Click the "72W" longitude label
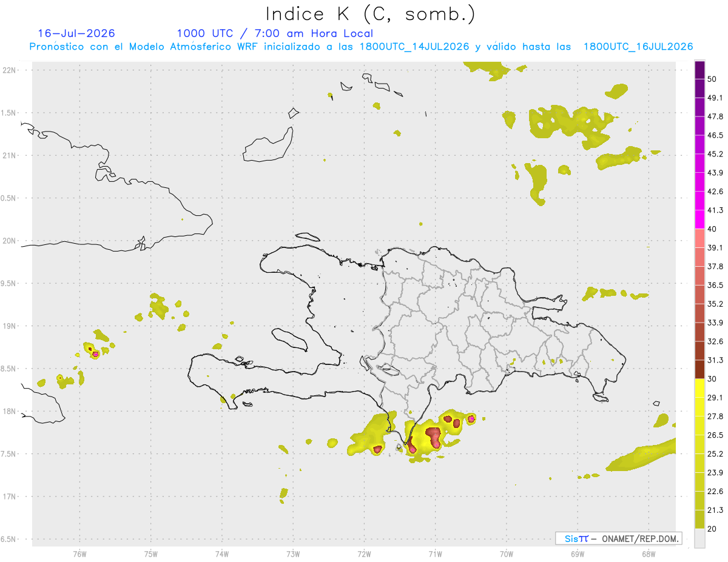Screen dimensions: 728x562 364,554
